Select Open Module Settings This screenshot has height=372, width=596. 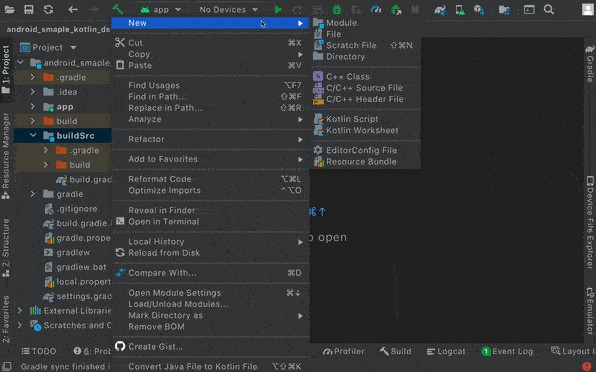[210, 293]
